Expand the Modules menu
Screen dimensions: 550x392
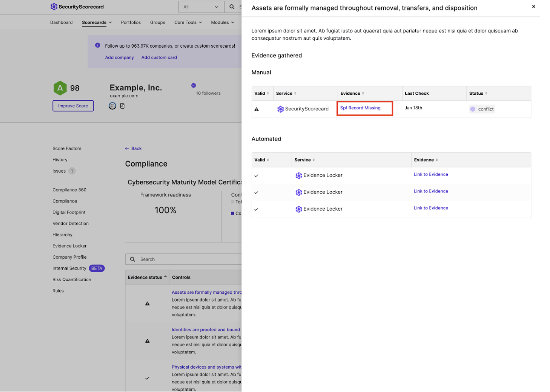pos(223,22)
